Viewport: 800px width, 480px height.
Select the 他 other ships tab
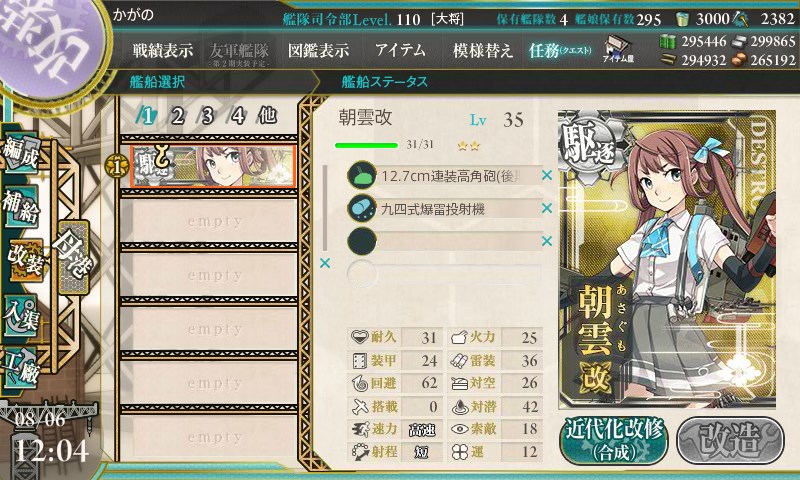[x=267, y=116]
